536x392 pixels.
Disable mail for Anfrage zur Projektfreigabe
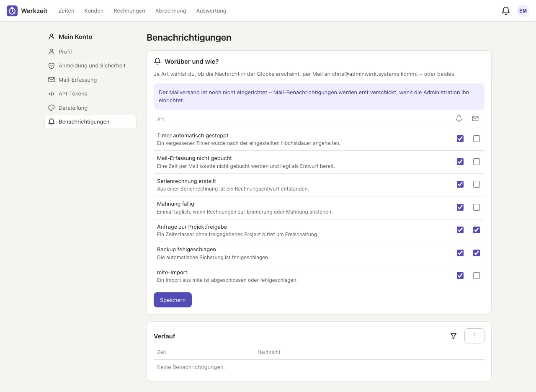point(477,230)
